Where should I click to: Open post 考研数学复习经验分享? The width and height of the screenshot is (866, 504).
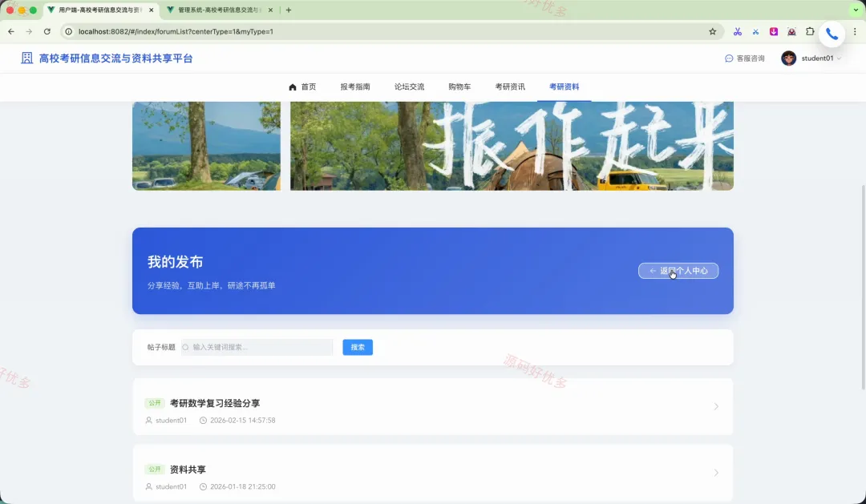(215, 404)
